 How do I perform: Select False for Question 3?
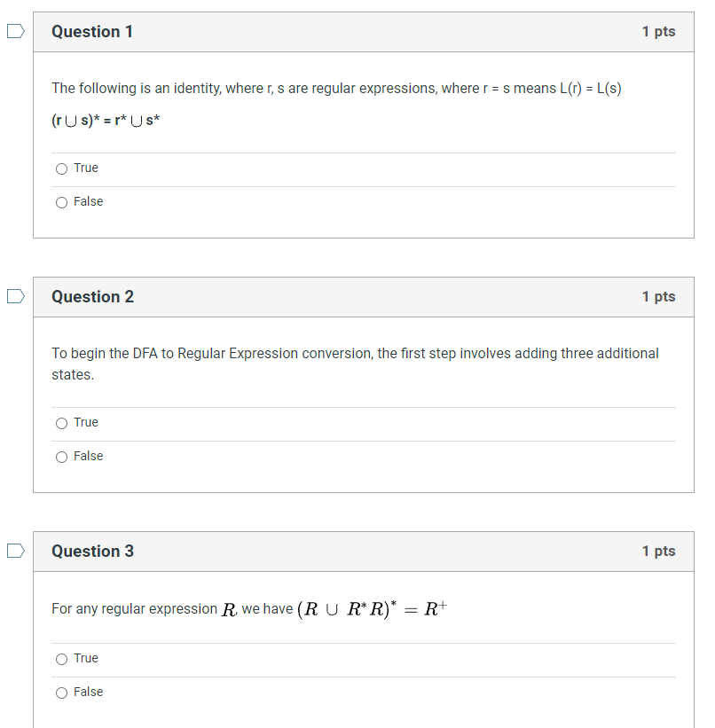[61, 692]
